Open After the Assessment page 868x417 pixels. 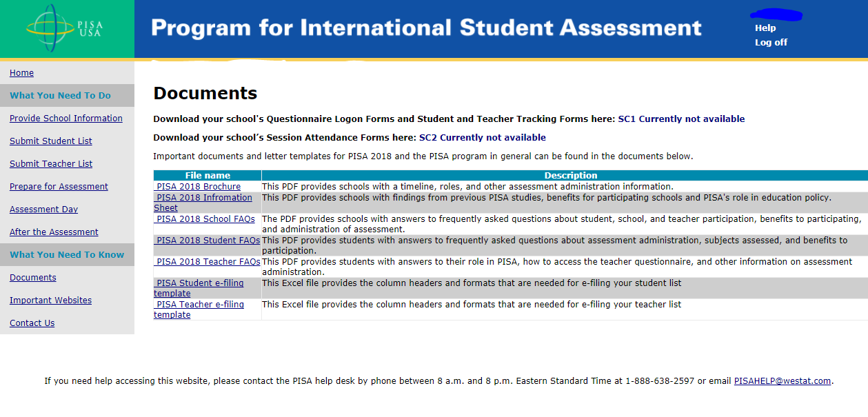click(54, 232)
